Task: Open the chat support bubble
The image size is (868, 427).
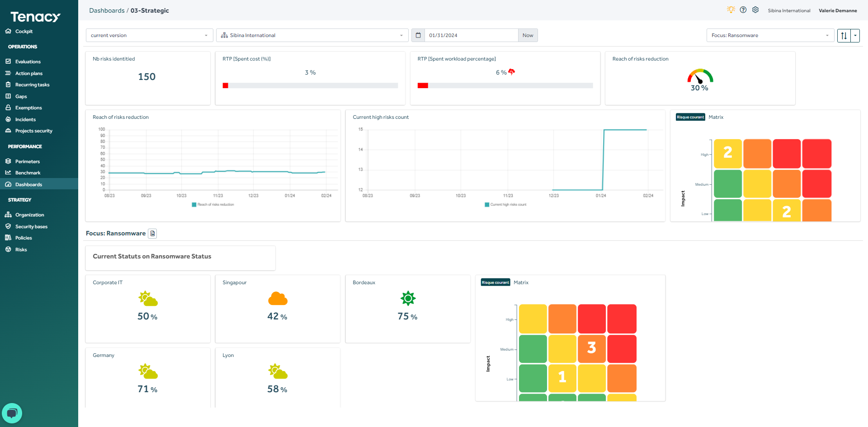Action: click(12, 413)
